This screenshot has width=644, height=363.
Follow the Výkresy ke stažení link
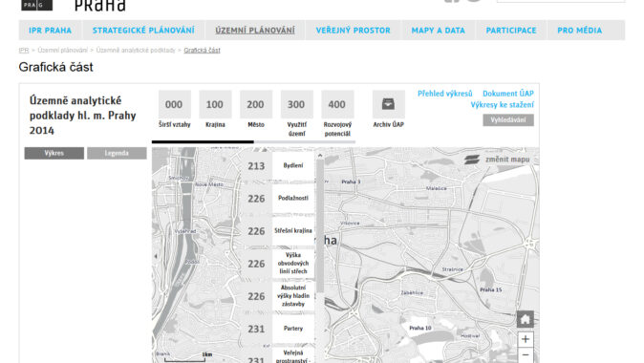click(x=502, y=105)
